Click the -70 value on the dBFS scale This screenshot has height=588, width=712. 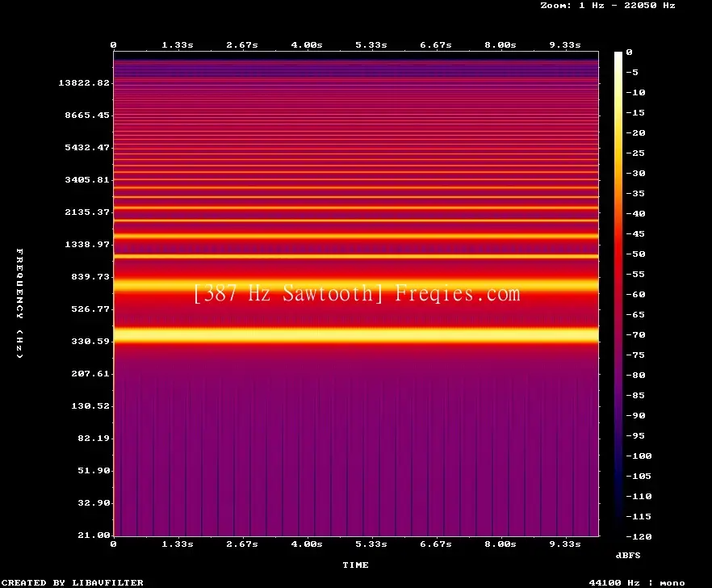(635, 335)
